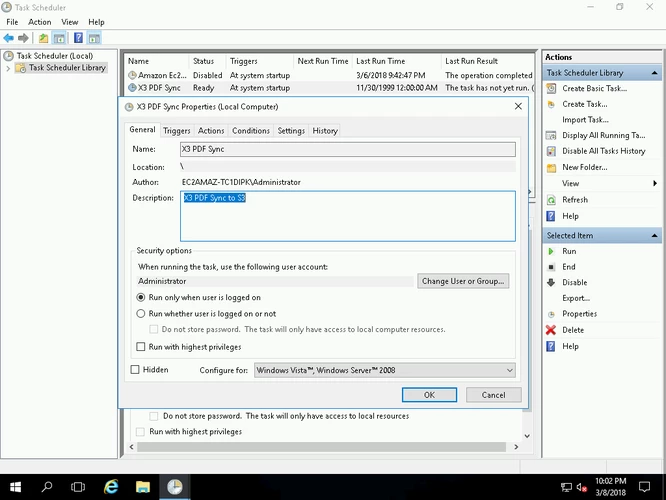Open the Action Center notification icon
This screenshot has width=666, height=500.
pyautogui.click(x=644, y=487)
